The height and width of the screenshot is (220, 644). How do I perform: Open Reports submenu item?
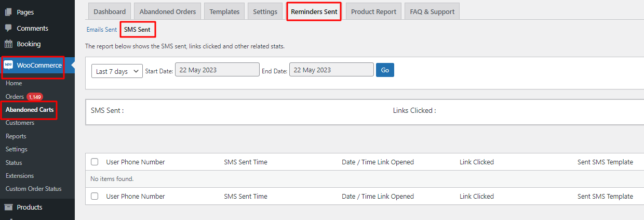click(16, 136)
